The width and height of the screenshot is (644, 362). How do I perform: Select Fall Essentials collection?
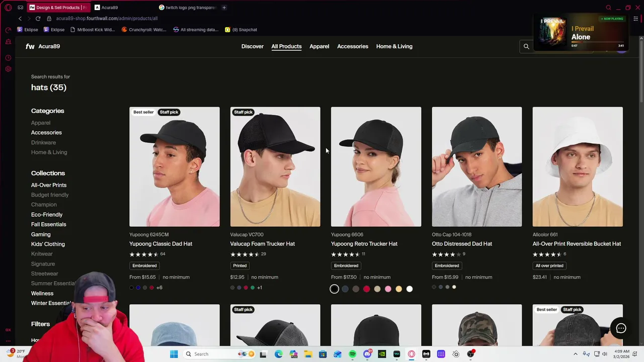[x=48, y=224]
